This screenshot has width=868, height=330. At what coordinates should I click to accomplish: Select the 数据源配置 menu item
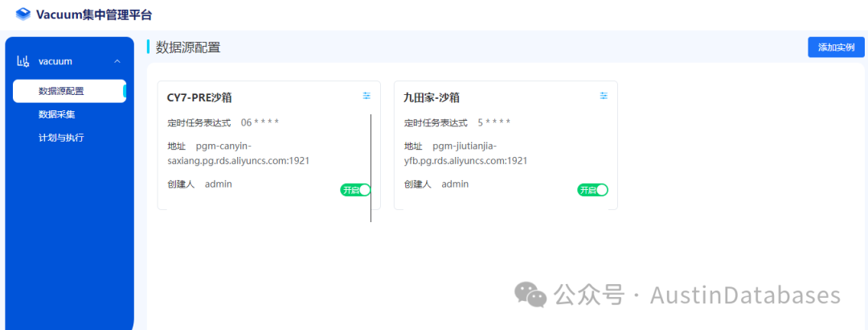(x=69, y=91)
